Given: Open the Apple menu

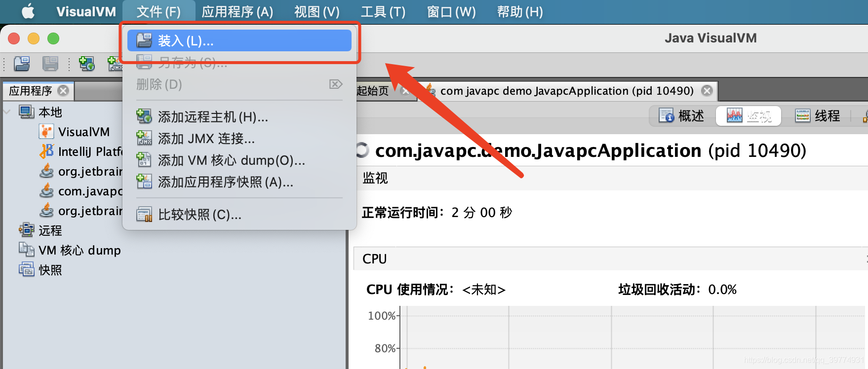Looking at the screenshot, I should [28, 11].
